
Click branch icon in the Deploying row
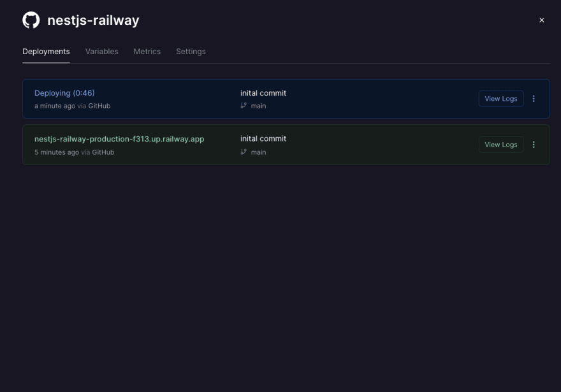244,106
